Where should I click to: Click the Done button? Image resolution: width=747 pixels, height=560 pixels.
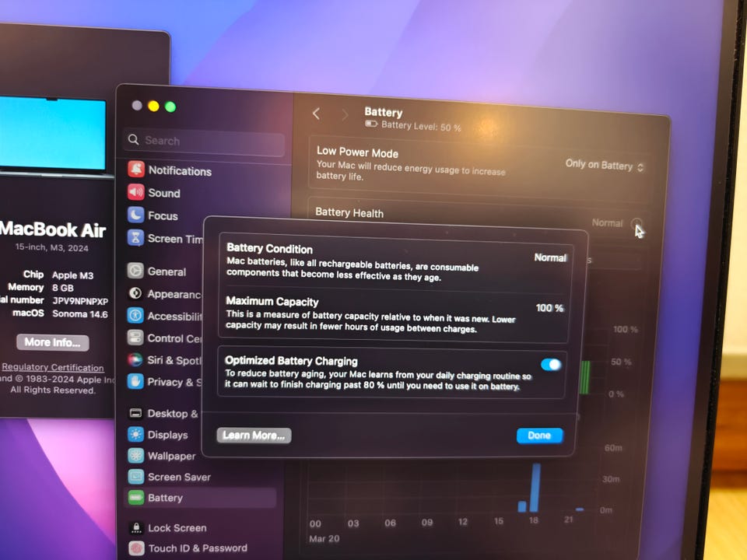click(x=539, y=436)
